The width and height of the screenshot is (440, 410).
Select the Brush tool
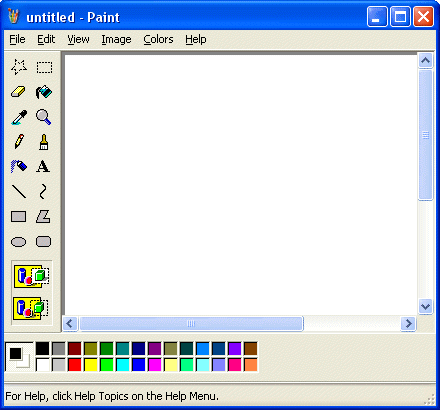click(x=44, y=142)
